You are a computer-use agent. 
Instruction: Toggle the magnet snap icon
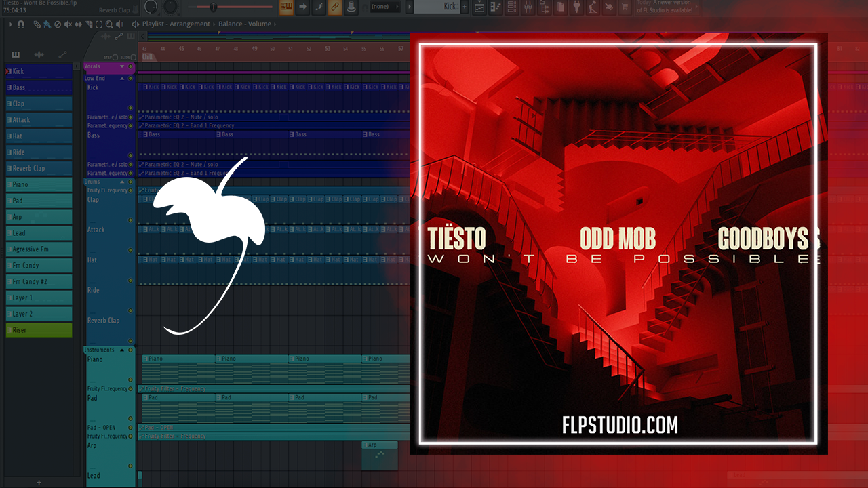pyautogui.click(x=21, y=24)
